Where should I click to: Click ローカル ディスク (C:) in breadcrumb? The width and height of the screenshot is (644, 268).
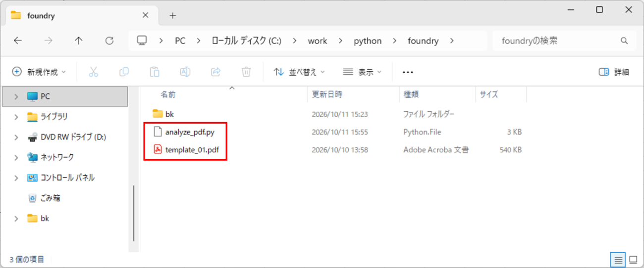coord(246,41)
